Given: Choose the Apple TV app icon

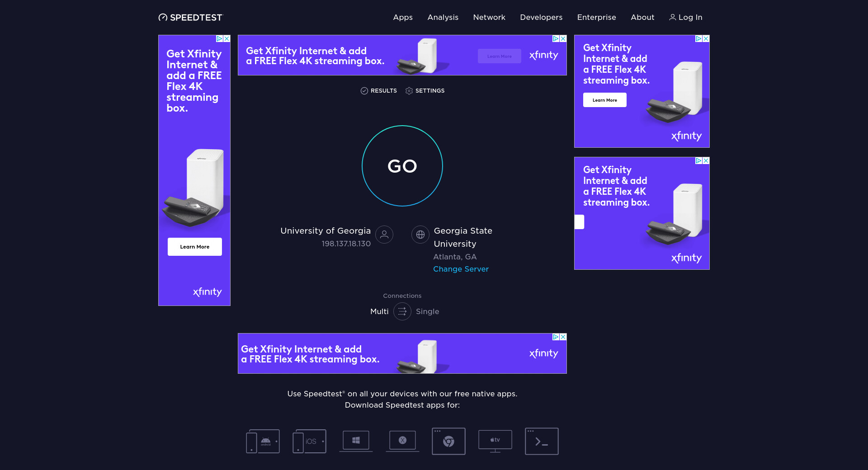Looking at the screenshot, I should 495,441.
